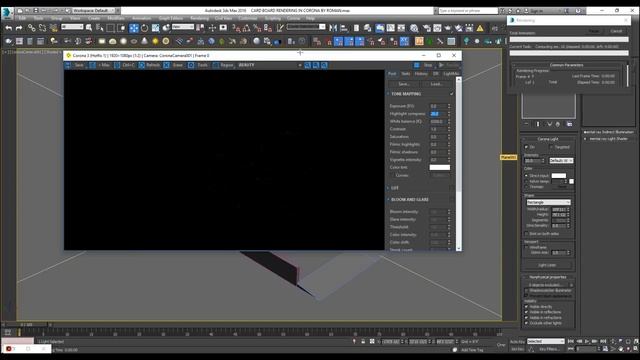Toggle Occlude other lights checkbox

pos(526,323)
